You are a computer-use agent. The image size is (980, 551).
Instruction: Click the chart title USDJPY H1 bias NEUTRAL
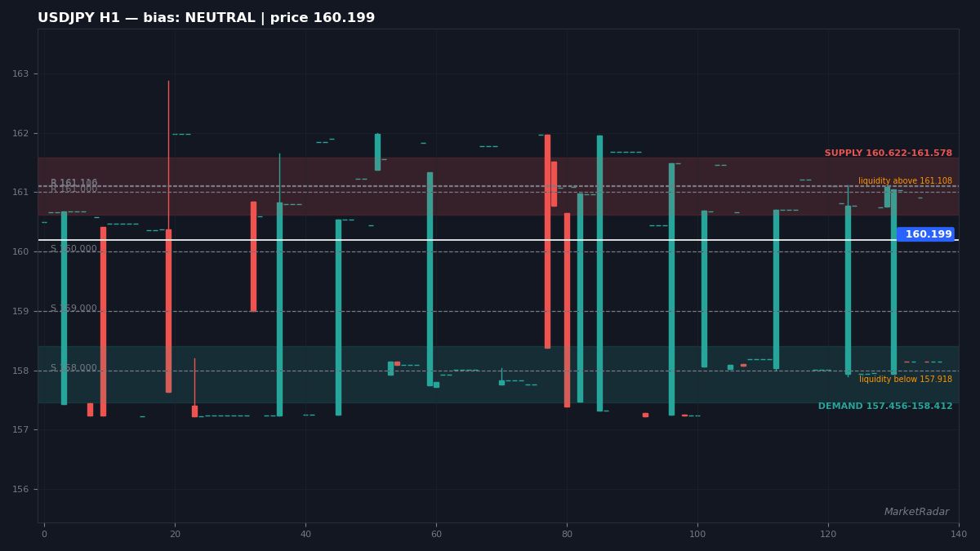click(207, 18)
